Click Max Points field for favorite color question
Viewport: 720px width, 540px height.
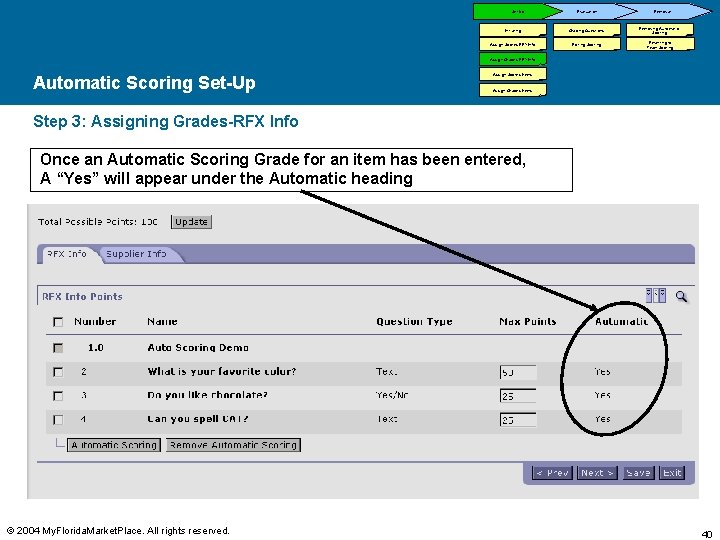pos(518,372)
